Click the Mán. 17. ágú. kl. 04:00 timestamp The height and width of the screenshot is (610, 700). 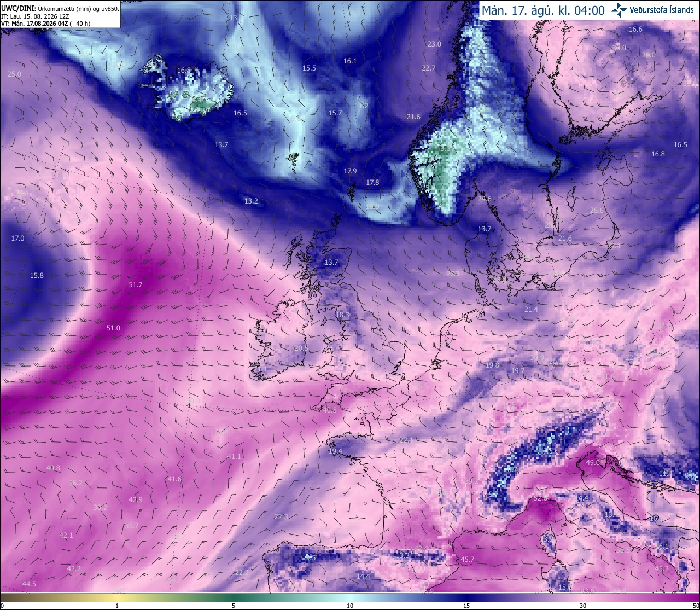click(543, 10)
